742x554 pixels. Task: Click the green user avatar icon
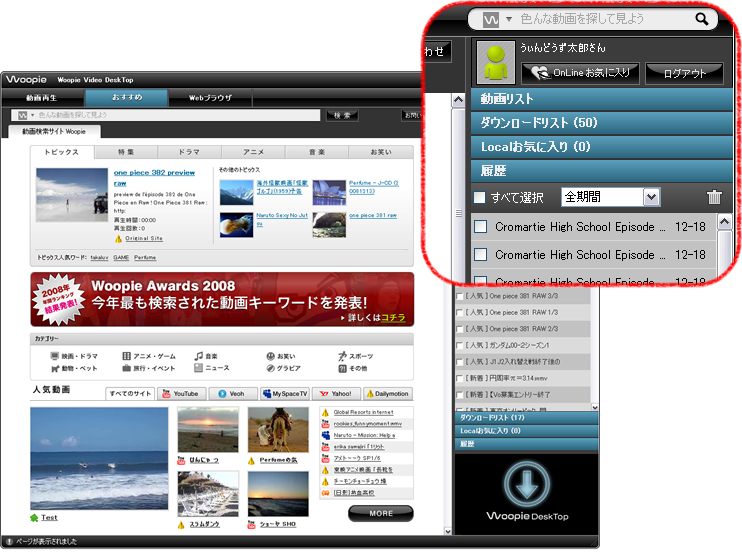click(x=495, y=62)
